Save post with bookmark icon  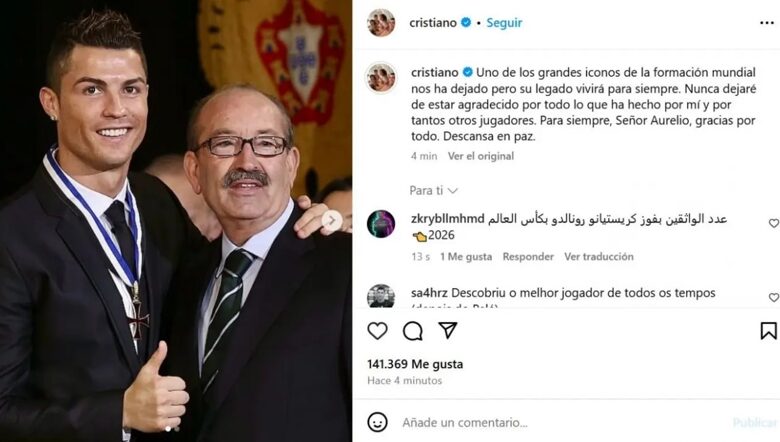[768, 331]
